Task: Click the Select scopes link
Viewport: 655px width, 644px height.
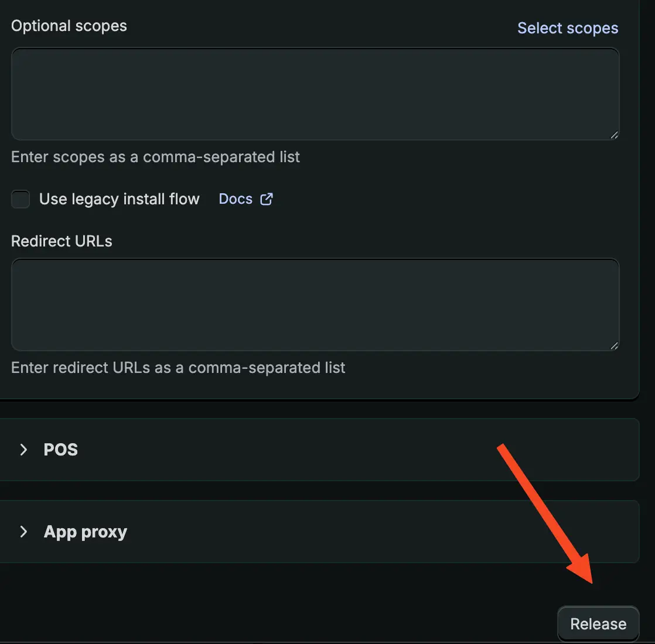Action: [x=568, y=28]
